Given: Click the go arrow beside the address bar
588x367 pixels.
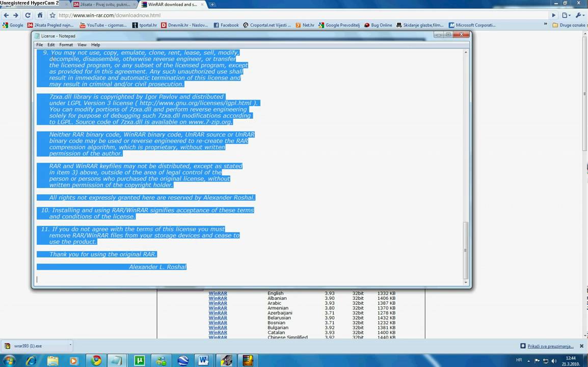Looking at the screenshot, I should coord(553,15).
